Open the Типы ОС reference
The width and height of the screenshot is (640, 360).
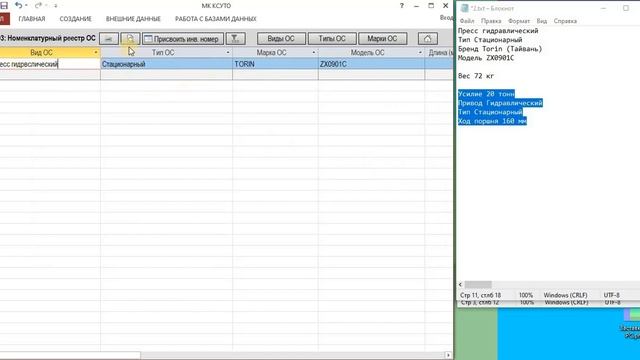click(332, 39)
